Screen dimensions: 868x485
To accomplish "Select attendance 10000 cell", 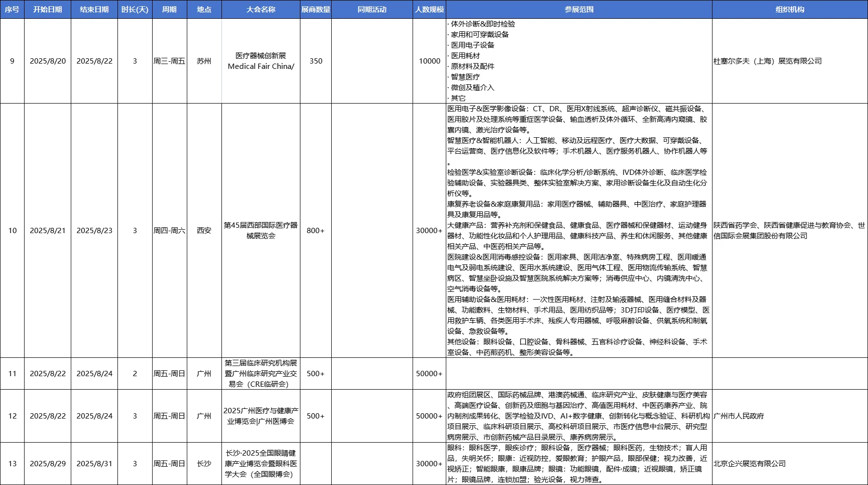I will [429, 61].
